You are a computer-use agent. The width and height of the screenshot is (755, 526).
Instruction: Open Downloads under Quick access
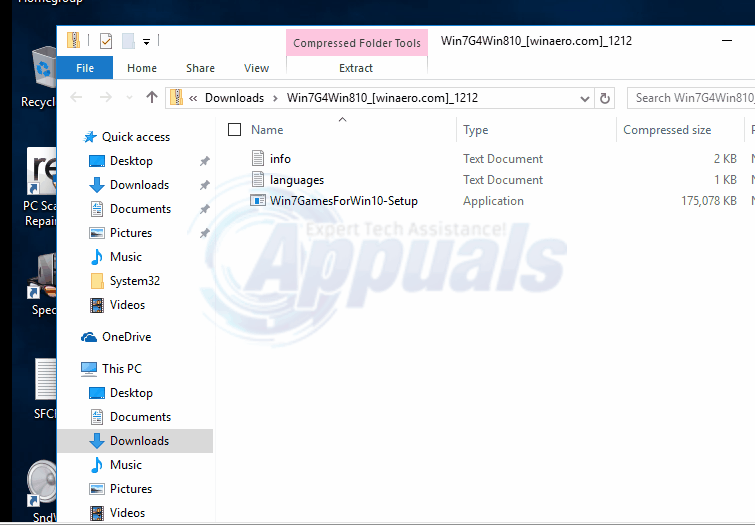139,185
